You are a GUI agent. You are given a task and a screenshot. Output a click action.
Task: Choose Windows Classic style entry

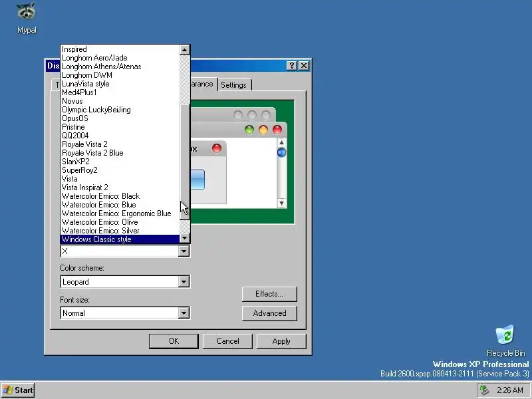point(120,239)
